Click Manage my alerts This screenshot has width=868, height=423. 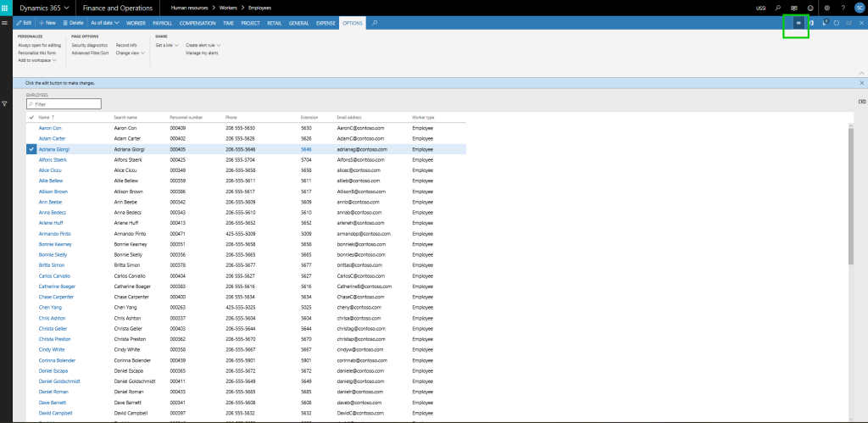tap(202, 53)
